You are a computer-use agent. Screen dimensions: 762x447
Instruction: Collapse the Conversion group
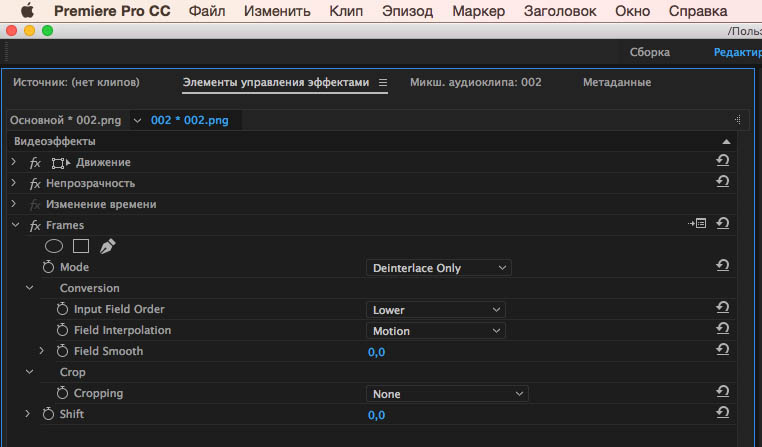tap(30, 288)
